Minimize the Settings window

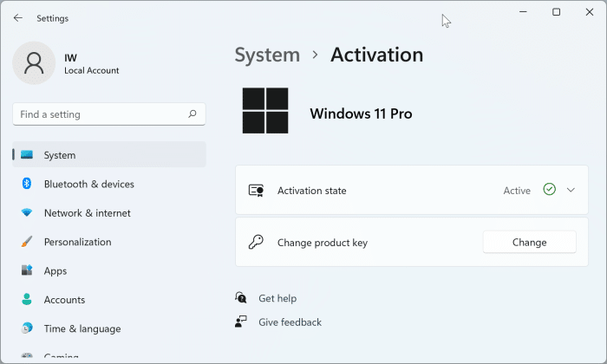click(x=523, y=12)
